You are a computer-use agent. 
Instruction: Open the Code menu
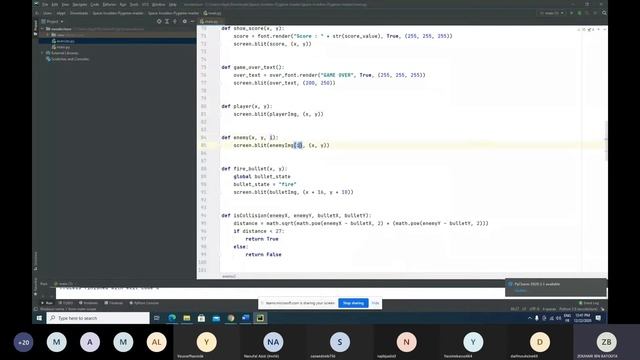pyautogui.click(x=95, y=4)
